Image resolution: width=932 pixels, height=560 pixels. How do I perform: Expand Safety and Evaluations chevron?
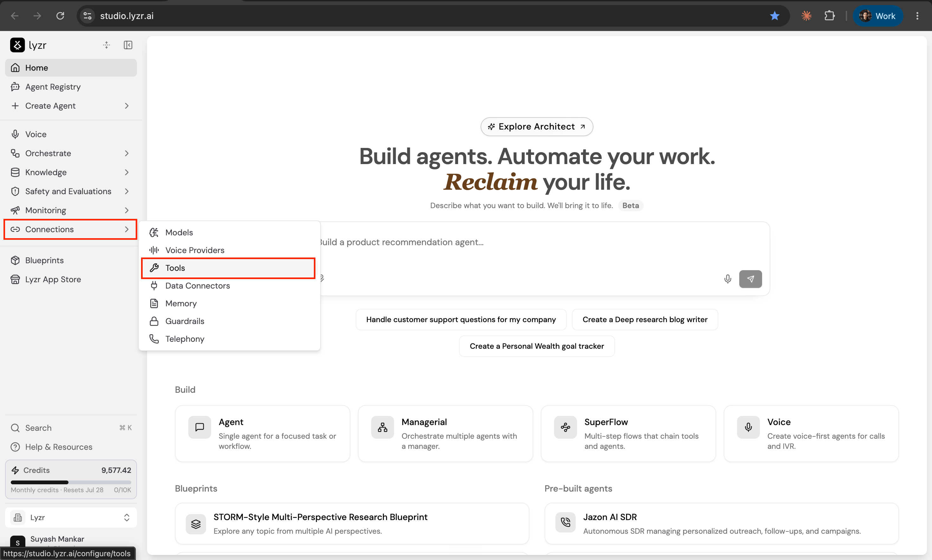coord(127,191)
